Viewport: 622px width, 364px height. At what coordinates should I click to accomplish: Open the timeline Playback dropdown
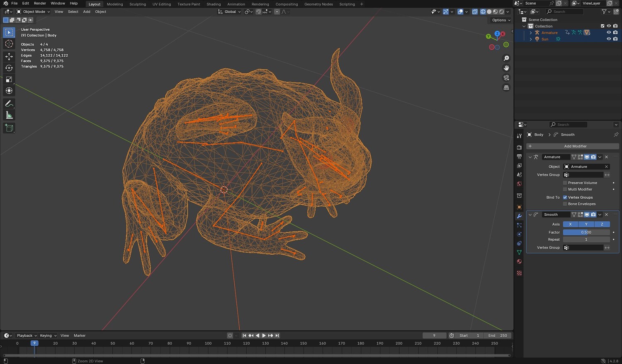(27, 335)
